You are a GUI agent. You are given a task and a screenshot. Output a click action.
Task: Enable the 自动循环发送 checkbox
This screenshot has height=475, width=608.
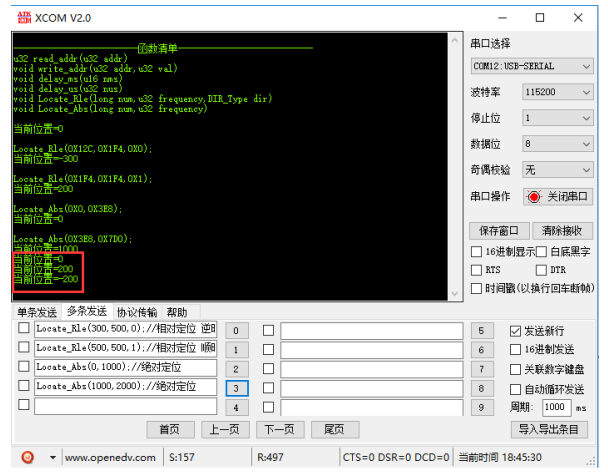click(x=515, y=389)
